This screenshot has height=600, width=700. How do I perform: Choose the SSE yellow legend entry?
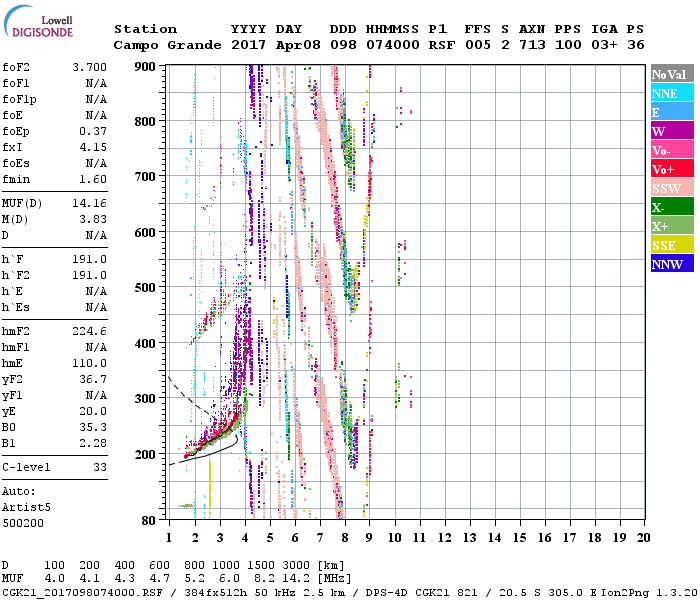point(671,245)
